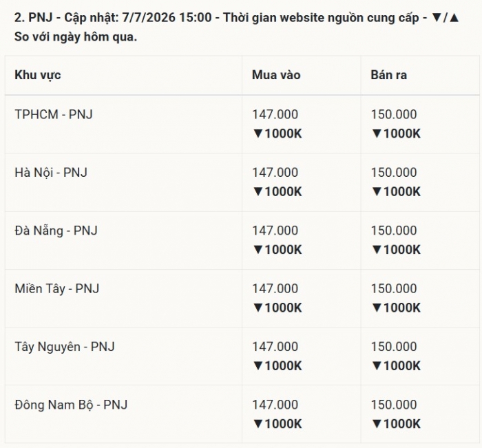Click Hà Nội buy price 147.000

pos(275,172)
